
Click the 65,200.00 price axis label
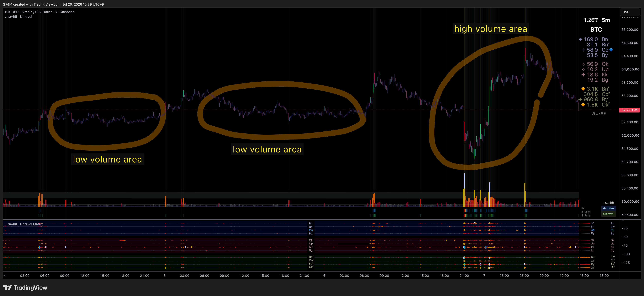pos(630,30)
